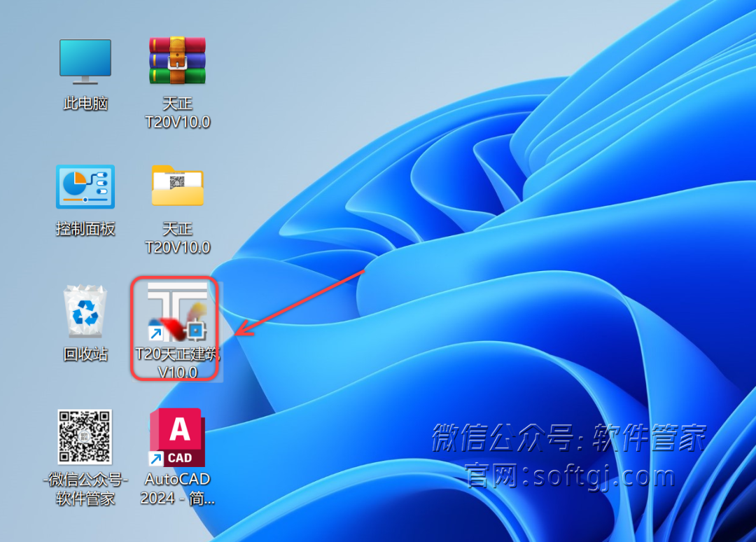Open the 控制面板 (Control Panel)
Screen dimensions: 756x542
(x=84, y=187)
